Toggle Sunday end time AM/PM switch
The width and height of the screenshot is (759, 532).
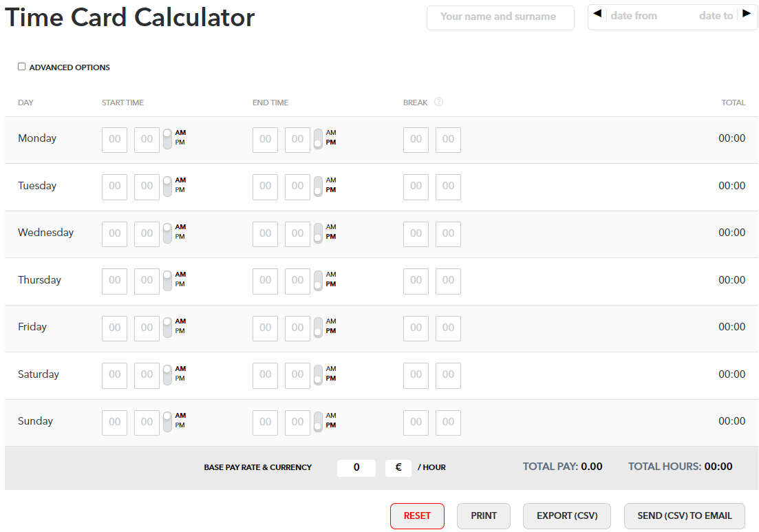[x=318, y=422]
